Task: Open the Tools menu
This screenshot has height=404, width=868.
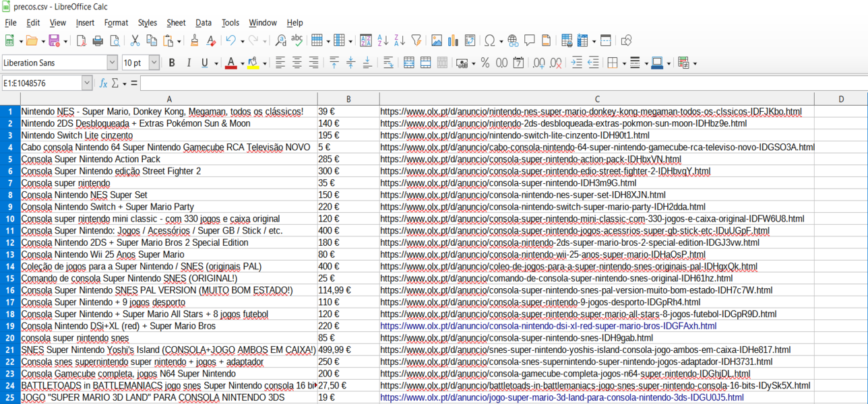Action: 230,23
